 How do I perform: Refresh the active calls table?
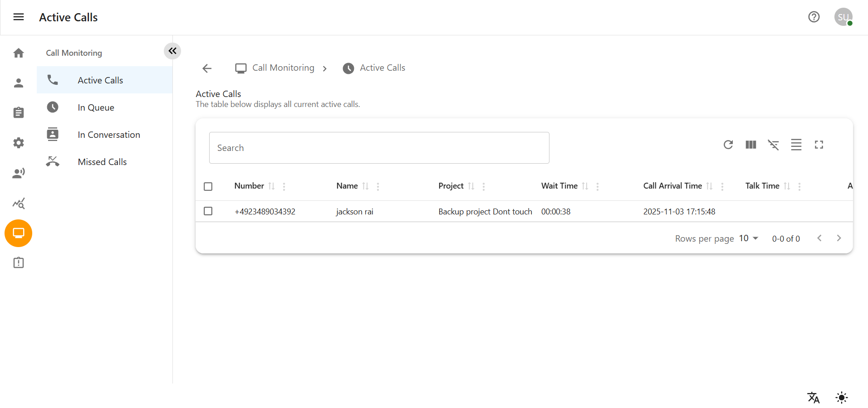point(728,145)
